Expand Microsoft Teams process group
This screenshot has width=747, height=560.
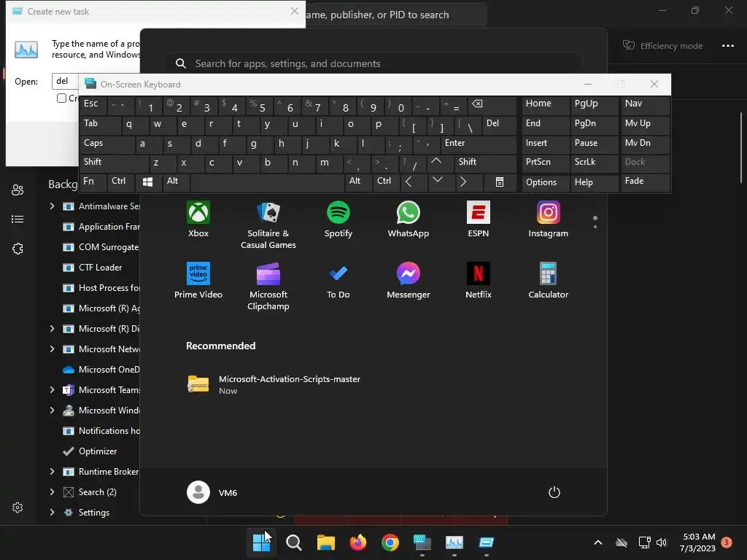[x=52, y=390]
